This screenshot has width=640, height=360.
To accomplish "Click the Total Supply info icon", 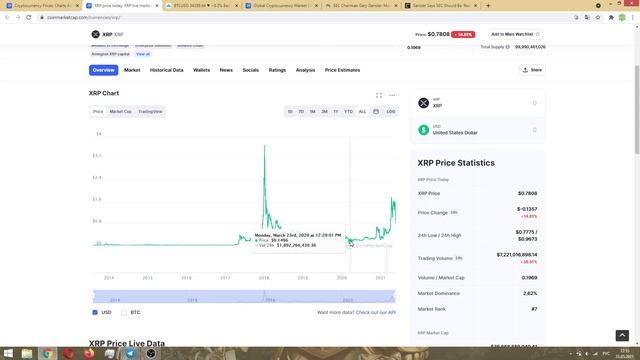I will click(508, 47).
